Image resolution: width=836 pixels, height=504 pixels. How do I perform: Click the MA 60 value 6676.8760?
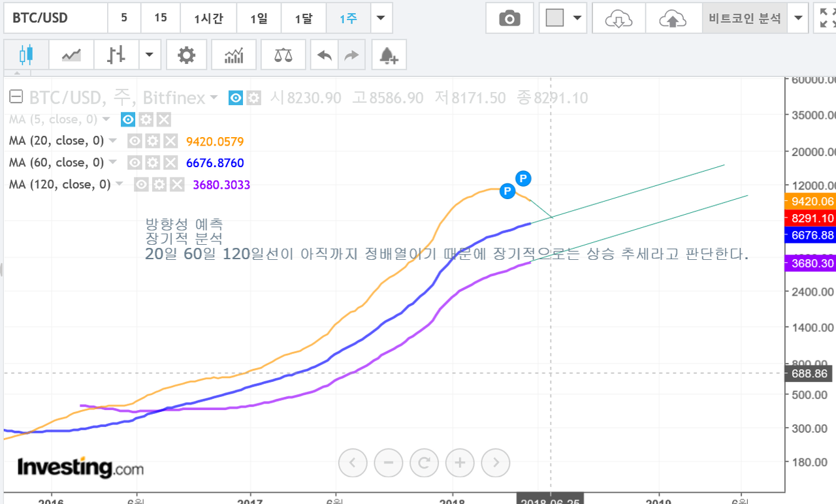[x=215, y=163]
